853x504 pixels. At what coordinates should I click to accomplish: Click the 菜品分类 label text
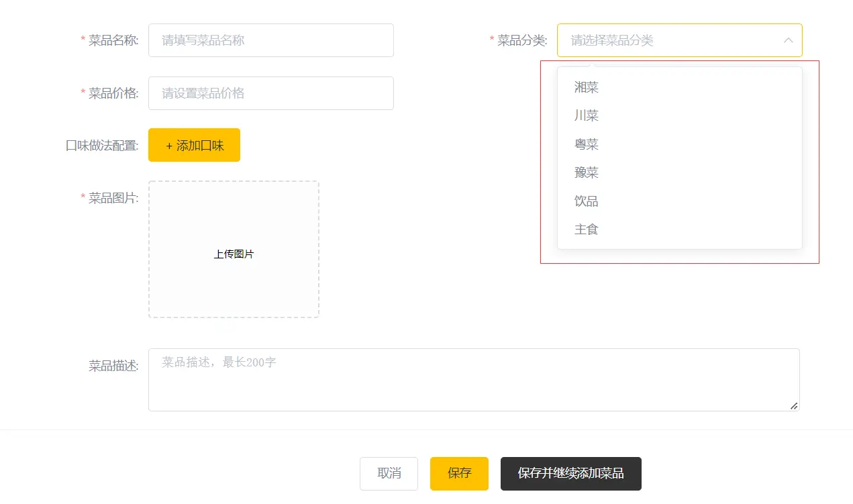pos(522,40)
